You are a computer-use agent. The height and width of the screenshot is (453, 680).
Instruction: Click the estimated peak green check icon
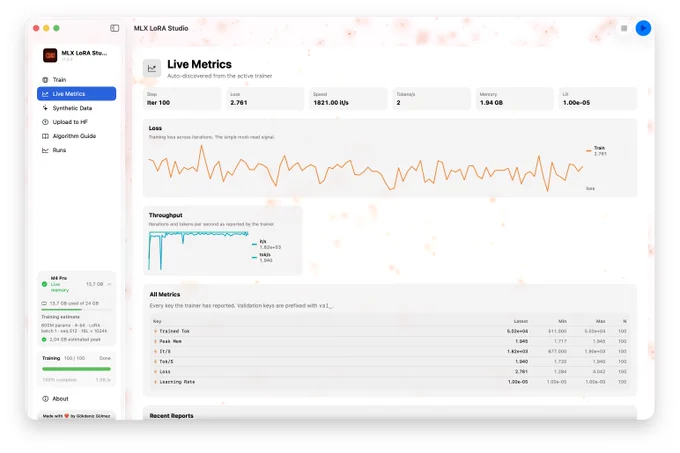[44, 339]
